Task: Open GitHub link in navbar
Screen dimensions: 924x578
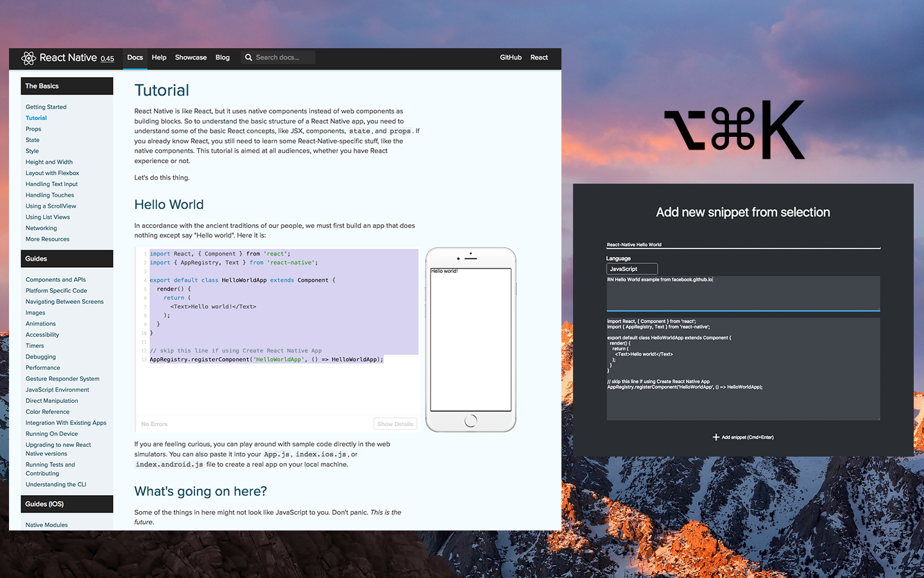Action: point(511,58)
